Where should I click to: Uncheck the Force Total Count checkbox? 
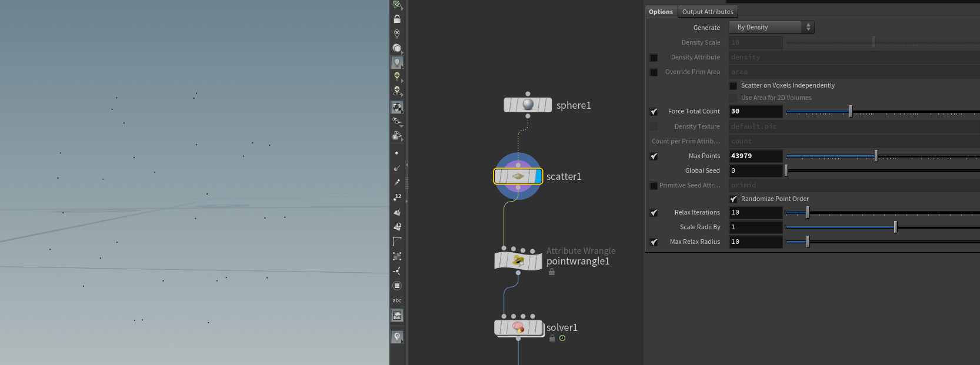click(x=654, y=112)
